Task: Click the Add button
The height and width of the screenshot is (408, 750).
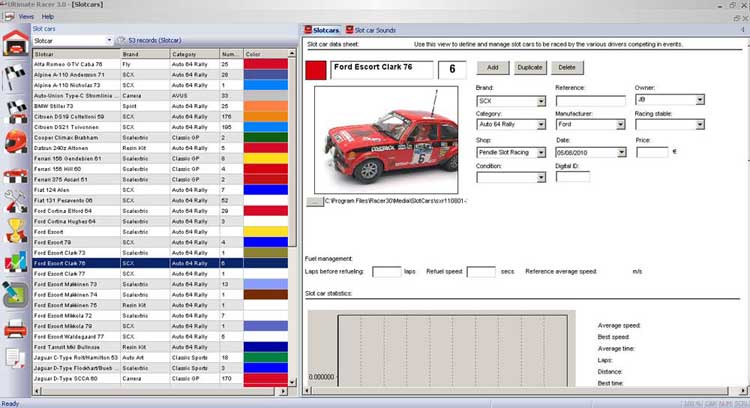Action: pyautogui.click(x=492, y=67)
